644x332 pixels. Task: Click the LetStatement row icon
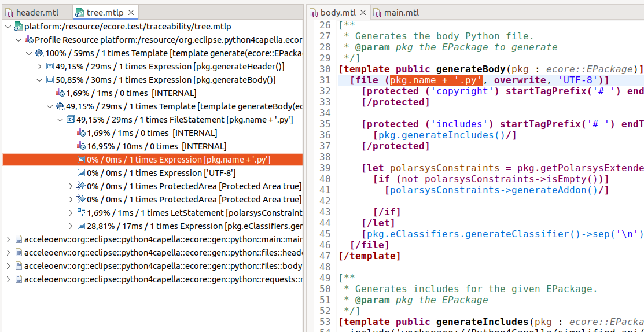pos(82,213)
